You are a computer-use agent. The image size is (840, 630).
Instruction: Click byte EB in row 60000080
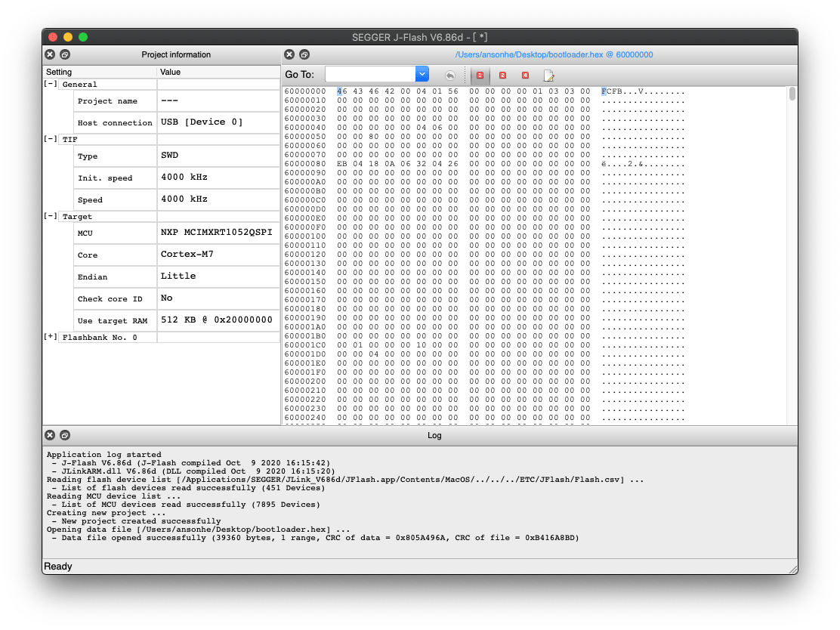(x=341, y=164)
